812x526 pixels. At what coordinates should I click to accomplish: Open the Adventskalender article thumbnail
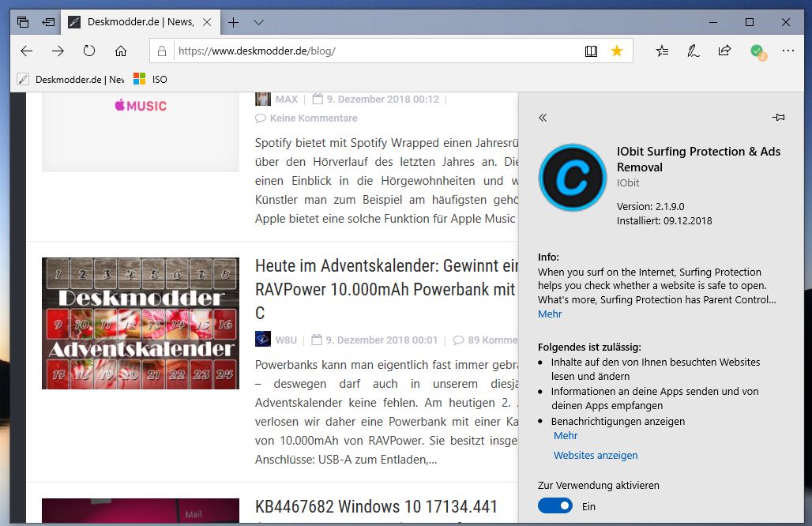141,324
